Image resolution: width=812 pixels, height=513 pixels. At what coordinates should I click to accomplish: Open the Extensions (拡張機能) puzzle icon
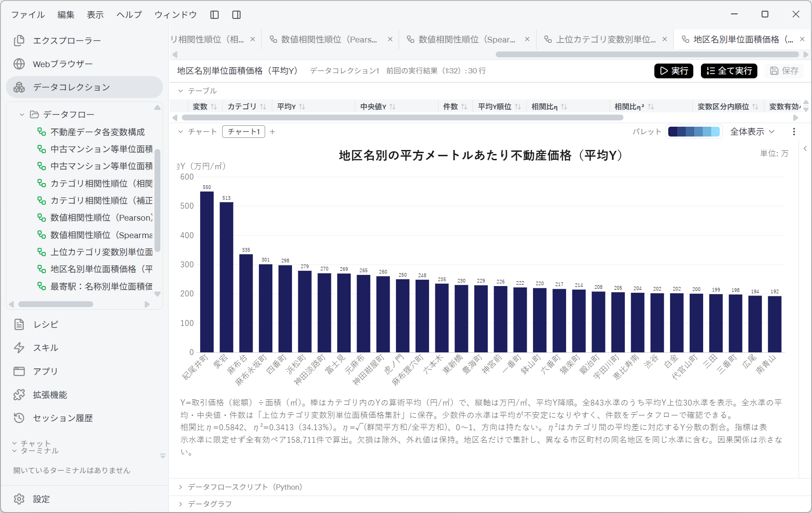[x=19, y=395]
